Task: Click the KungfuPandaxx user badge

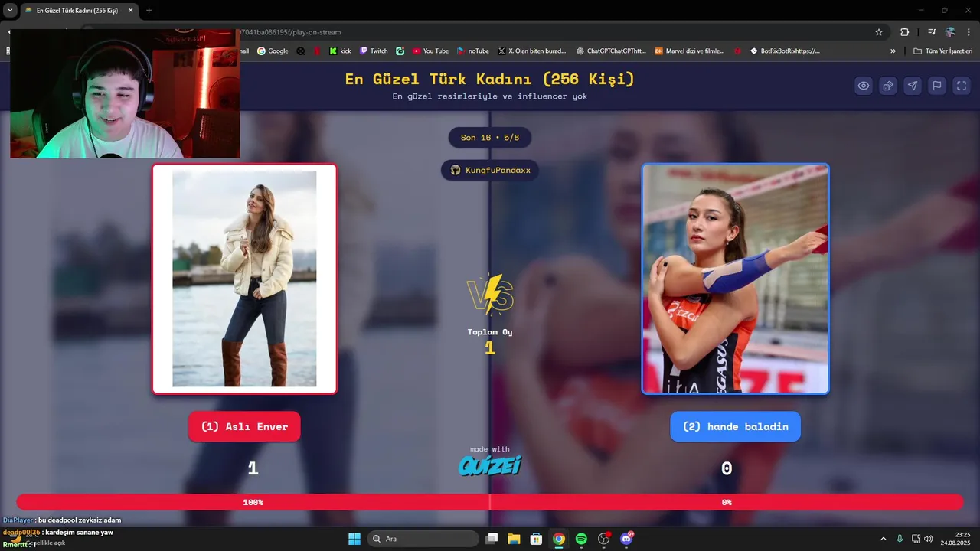Action: click(x=490, y=170)
